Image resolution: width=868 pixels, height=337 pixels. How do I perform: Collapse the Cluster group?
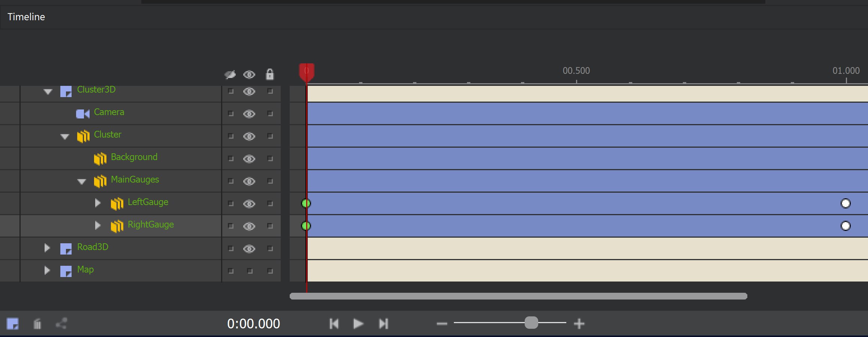tap(65, 136)
